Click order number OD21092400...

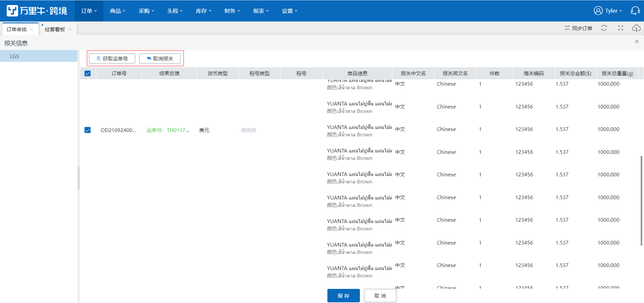(x=118, y=130)
